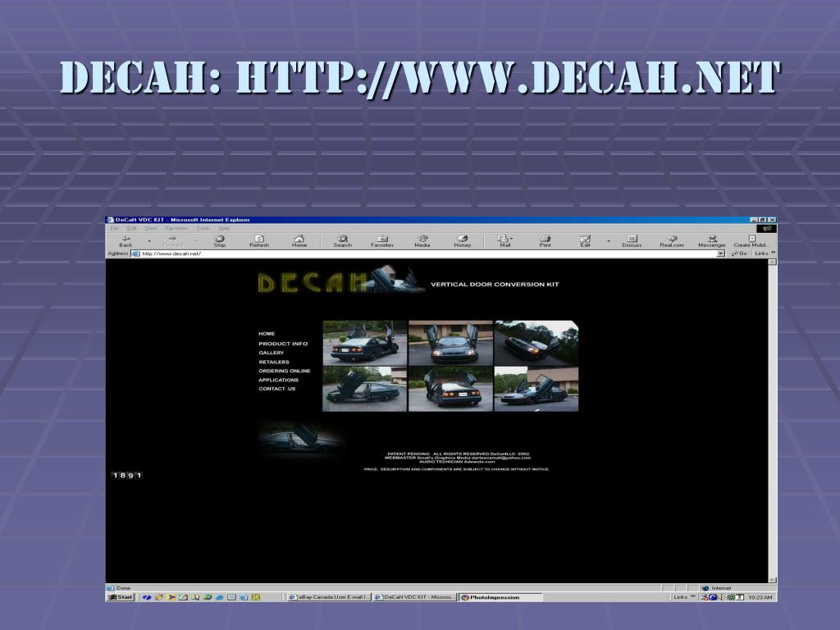Switch to eBay Canada User E-mail taskbar window

328,597
